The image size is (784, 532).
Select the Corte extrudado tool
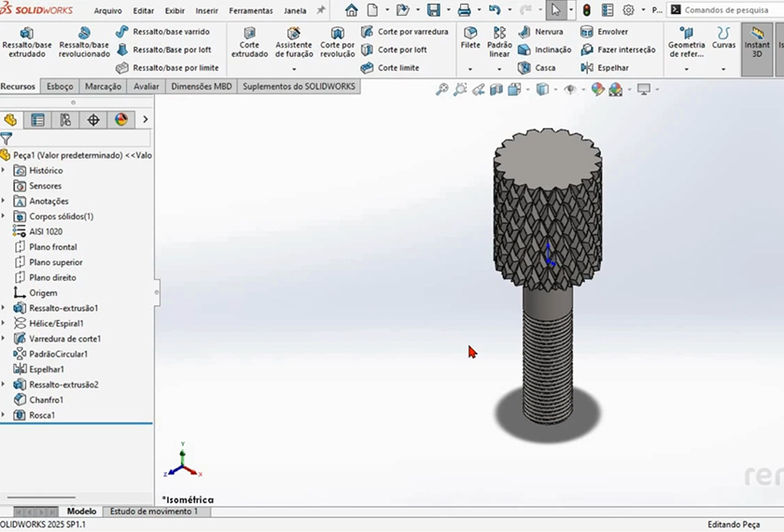249,42
